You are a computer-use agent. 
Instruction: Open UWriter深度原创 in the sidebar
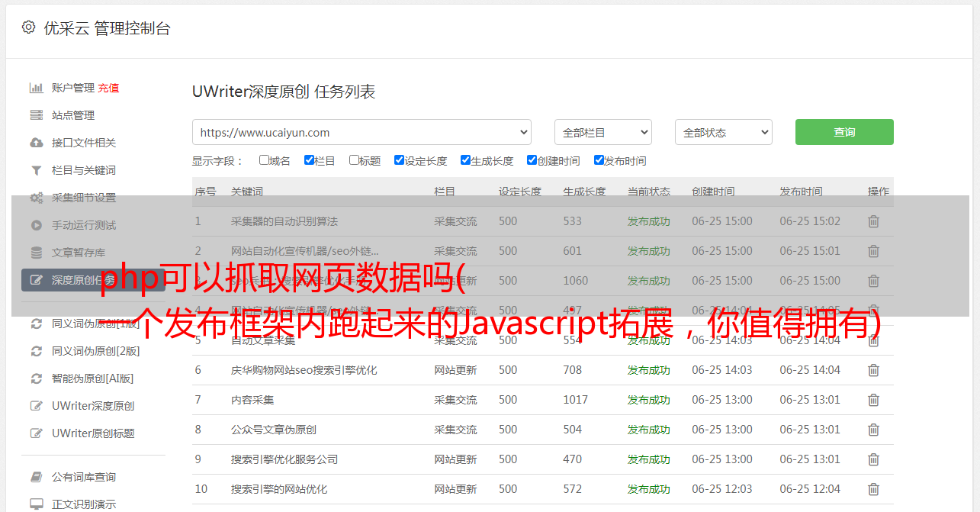(x=92, y=406)
